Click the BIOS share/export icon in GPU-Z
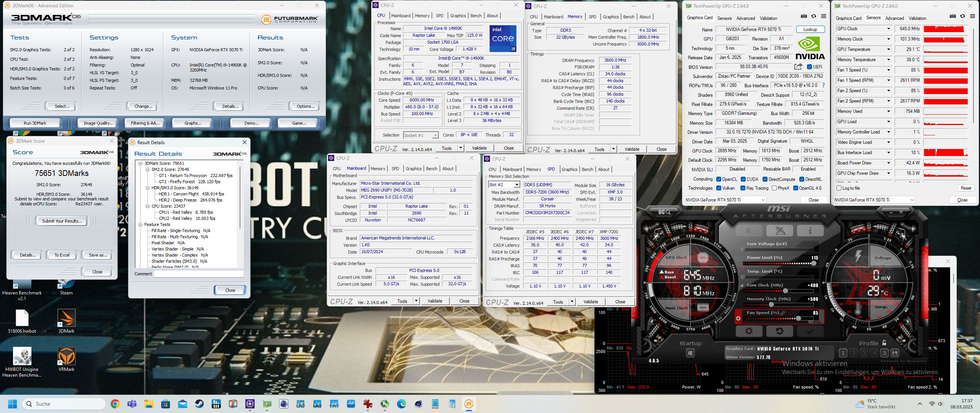The height and width of the screenshot is (413, 980). click(798, 67)
